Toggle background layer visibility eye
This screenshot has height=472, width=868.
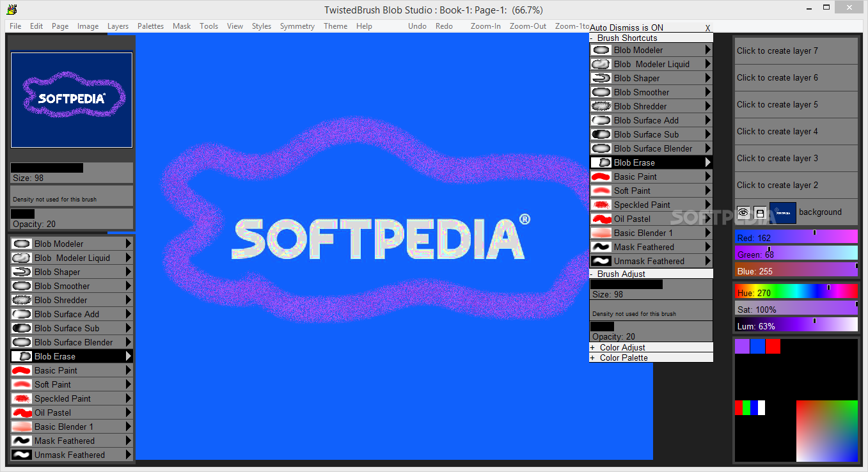743,212
